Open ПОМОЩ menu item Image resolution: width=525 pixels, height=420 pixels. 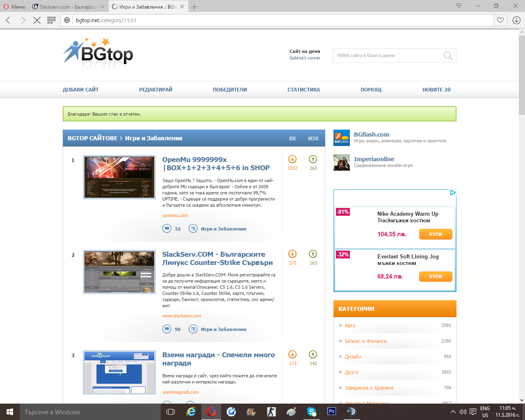[x=371, y=90]
